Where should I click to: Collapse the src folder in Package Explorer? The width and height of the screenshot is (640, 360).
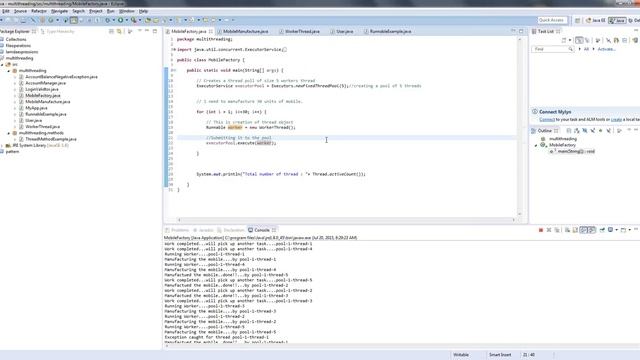(2, 64)
